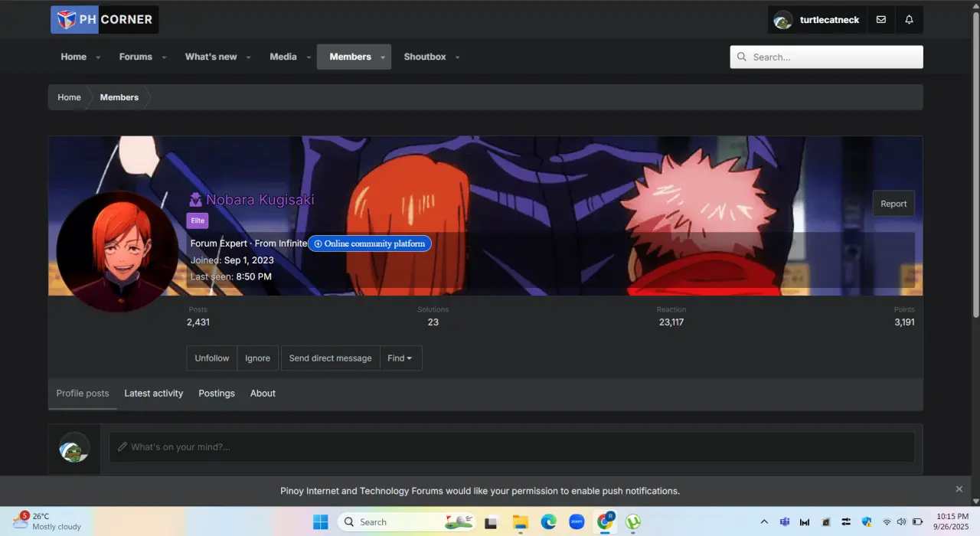980x536 pixels.
Task: Click the Reaction count 23,117
Action: 671,322
